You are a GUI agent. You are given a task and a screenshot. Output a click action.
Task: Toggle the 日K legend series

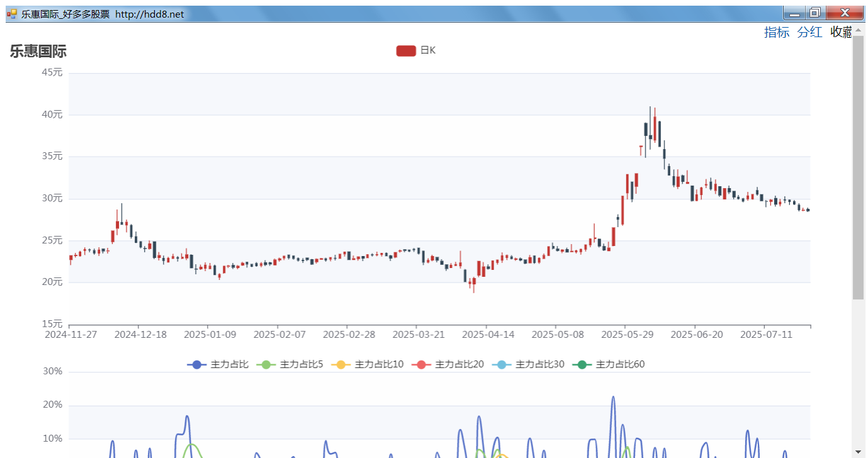coord(416,50)
